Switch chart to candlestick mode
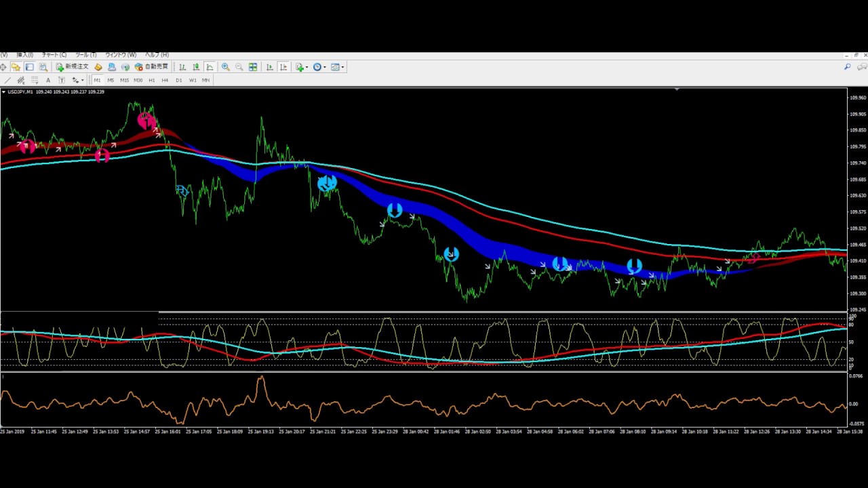This screenshot has width=868, height=488. point(196,67)
